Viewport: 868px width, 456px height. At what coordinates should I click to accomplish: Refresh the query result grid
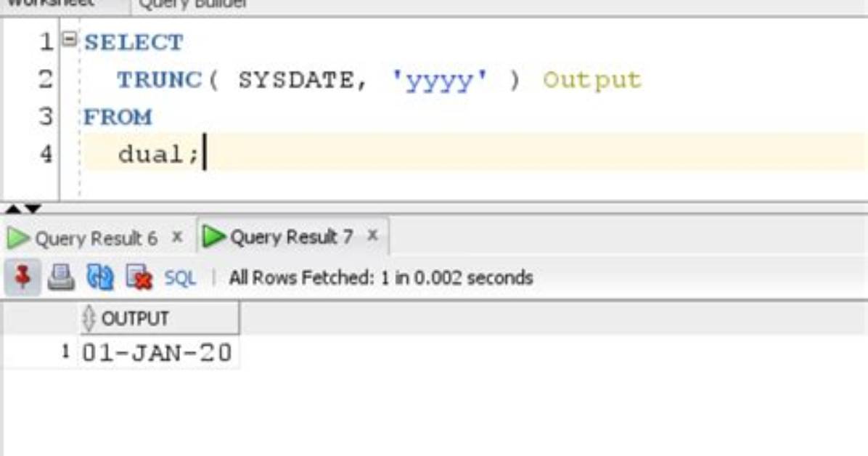[x=100, y=277]
